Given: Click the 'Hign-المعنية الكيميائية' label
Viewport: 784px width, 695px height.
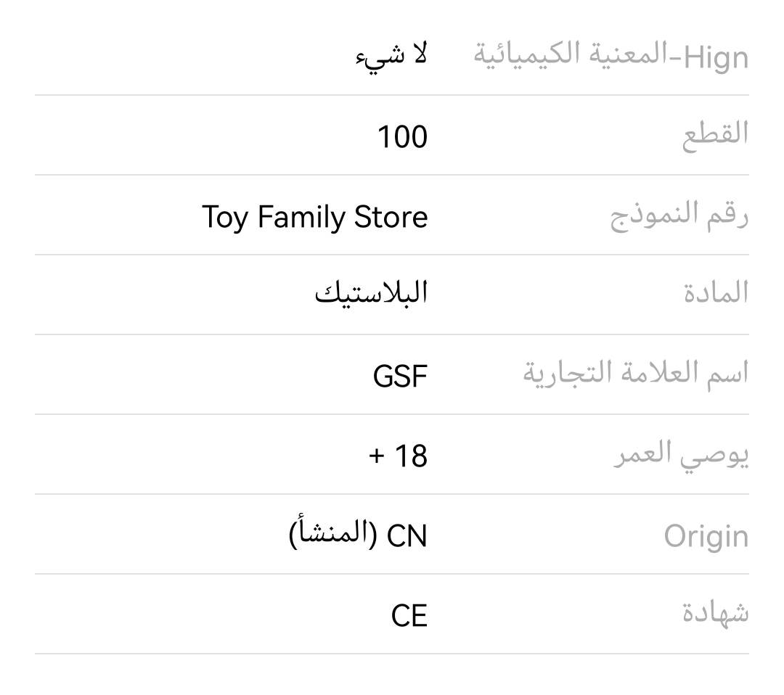Looking at the screenshot, I should click(x=611, y=55).
